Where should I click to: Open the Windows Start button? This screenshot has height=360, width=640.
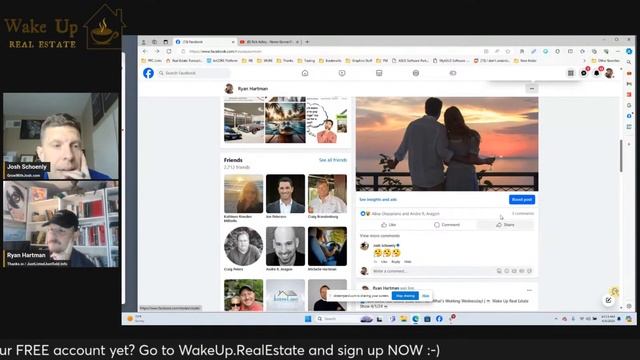point(308,319)
